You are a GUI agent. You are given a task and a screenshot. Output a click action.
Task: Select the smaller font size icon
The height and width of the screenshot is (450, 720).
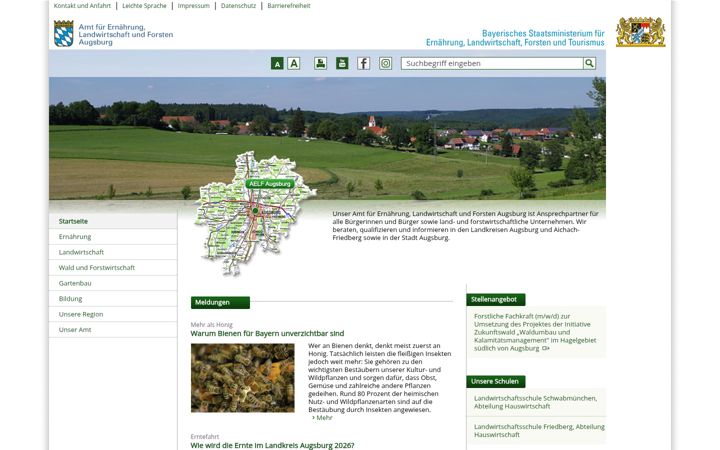pyautogui.click(x=277, y=63)
